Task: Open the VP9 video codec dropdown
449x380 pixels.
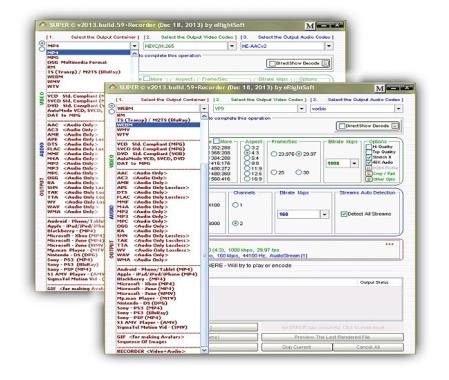Action: click(x=302, y=109)
